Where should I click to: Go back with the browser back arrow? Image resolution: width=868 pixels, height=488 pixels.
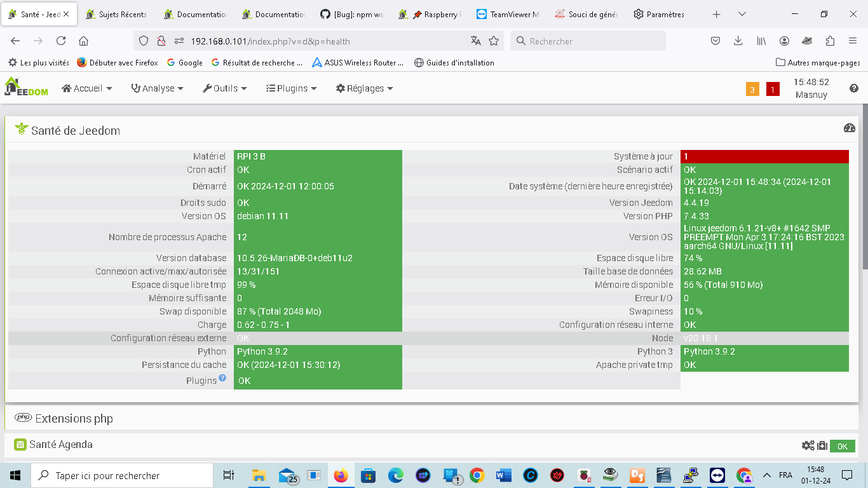click(x=15, y=41)
